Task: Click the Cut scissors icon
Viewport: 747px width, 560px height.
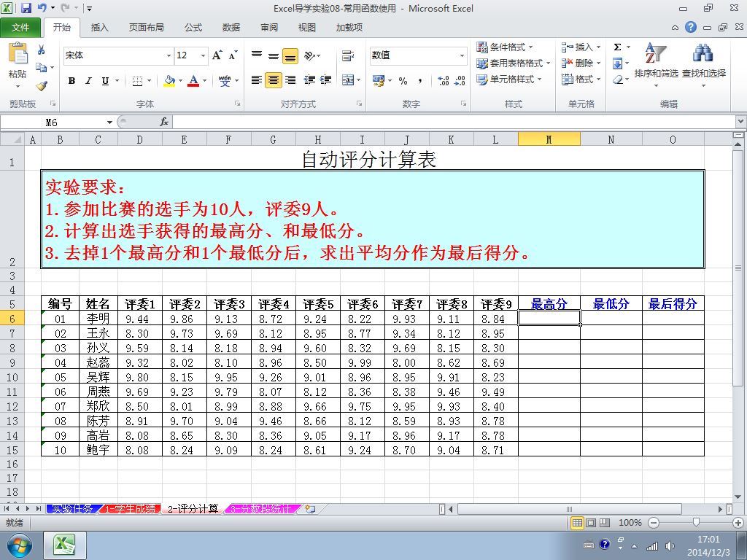Action: (x=42, y=50)
